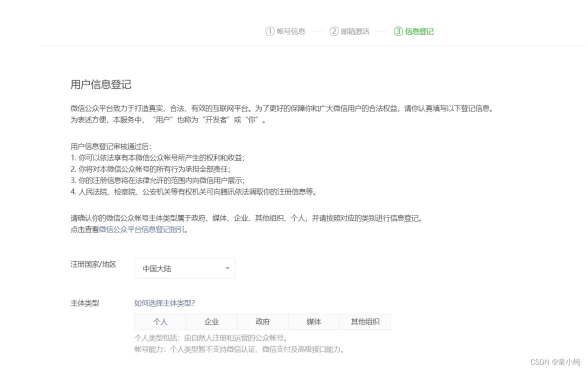
Task: Select the 其他组织 subject type
Action: 365,321
